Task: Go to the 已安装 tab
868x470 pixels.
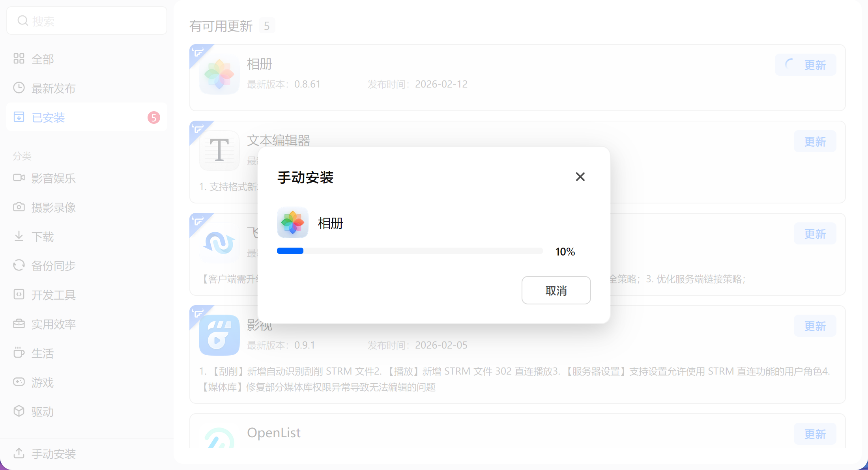Action: point(48,117)
